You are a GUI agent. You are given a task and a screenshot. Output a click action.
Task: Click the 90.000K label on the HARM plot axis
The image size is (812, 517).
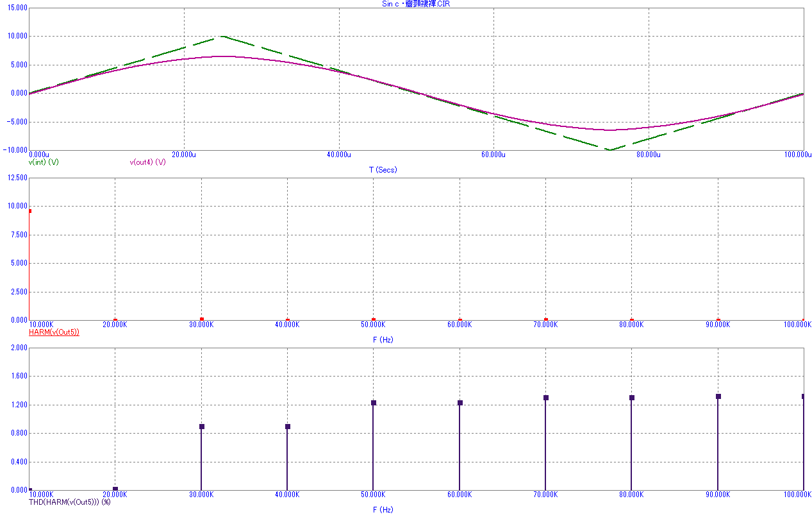point(718,325)
